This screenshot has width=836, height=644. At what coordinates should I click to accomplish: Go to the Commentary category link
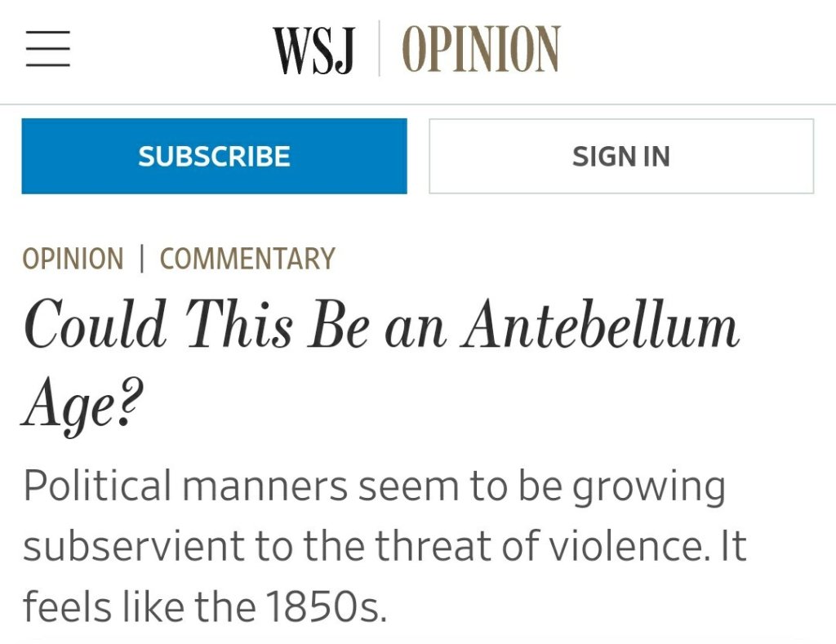247,260
